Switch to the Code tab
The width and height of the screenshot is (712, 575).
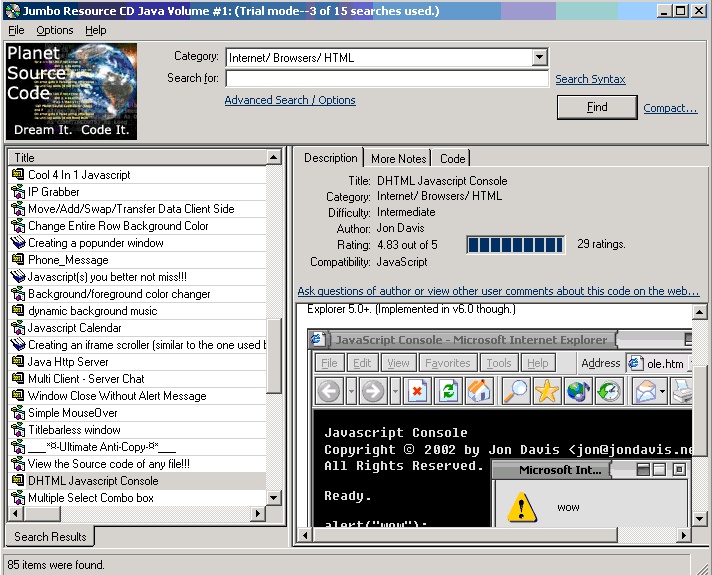coord(452,159)
